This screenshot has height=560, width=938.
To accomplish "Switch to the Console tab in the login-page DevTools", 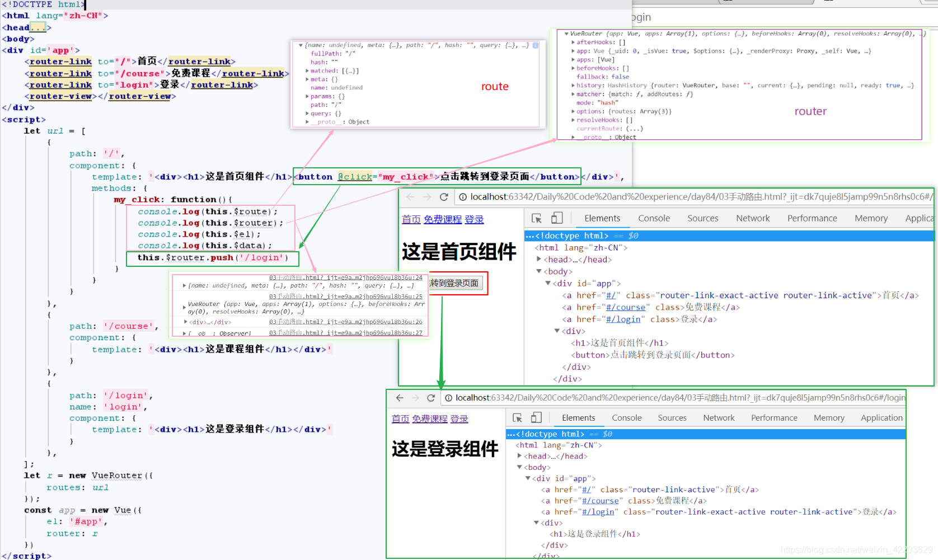I will [627, 418].
